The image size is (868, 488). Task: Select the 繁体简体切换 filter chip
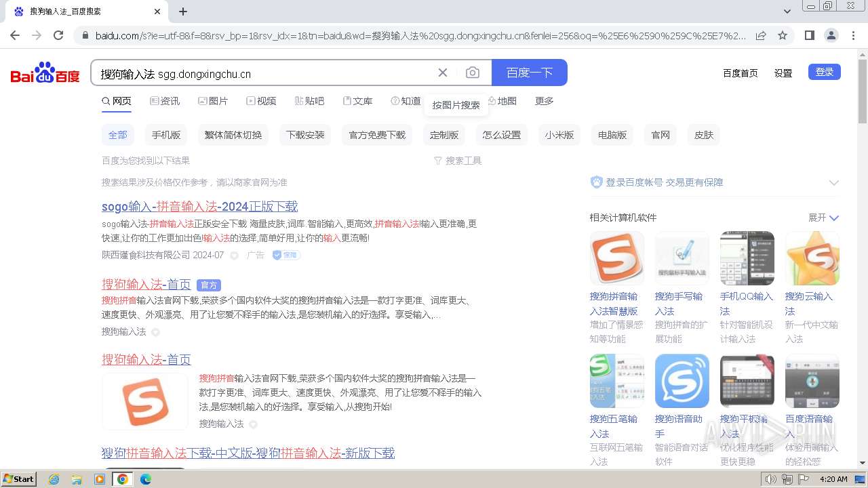point(233,135)
